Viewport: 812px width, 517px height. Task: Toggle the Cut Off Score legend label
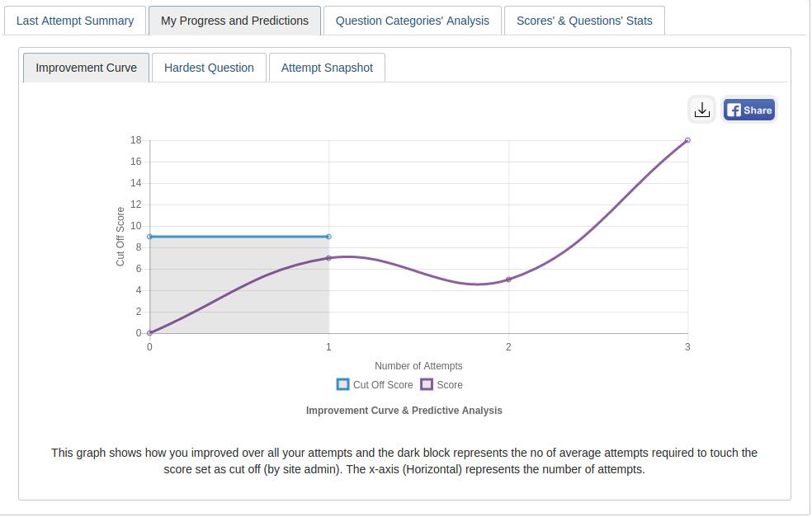click(x=383, y=385)
